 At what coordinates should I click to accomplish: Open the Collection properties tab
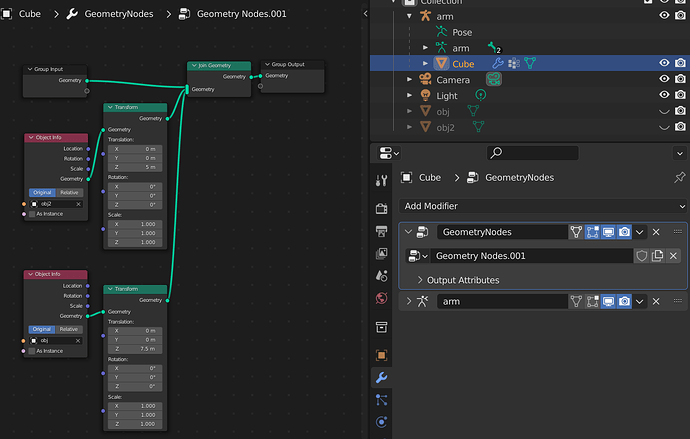pyautogui.click(x=382, y=327)
